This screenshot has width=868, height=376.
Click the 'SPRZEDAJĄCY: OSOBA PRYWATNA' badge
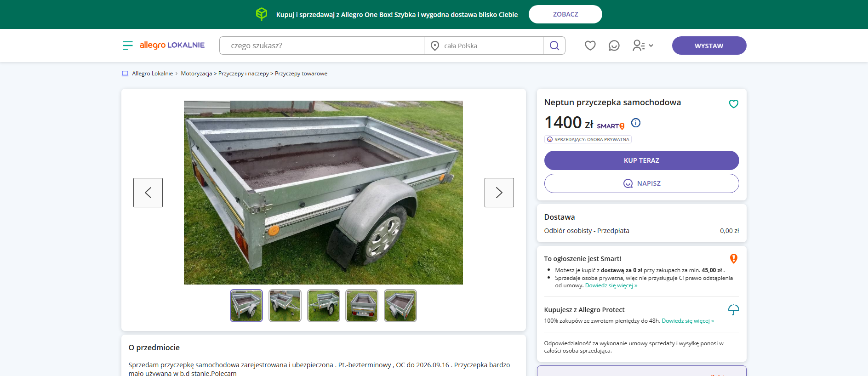[588, 139]
